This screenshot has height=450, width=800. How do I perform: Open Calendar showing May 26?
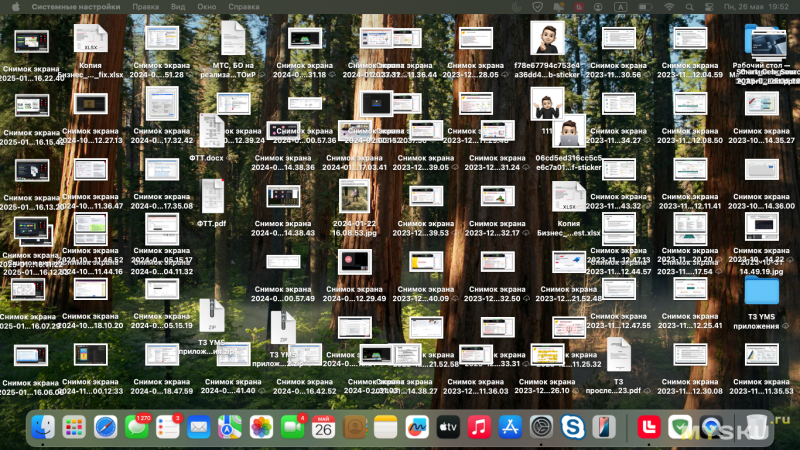tap(323, 427)
